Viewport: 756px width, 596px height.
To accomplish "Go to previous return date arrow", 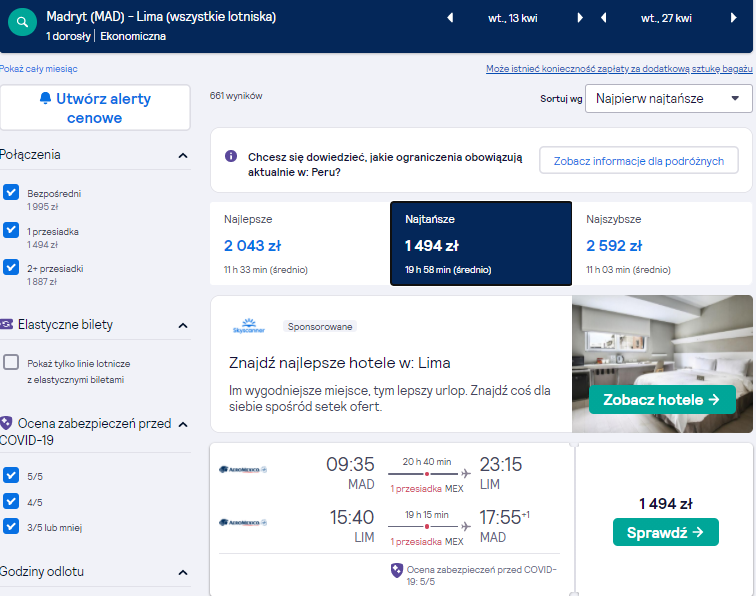I will click(x=603, y=18).
